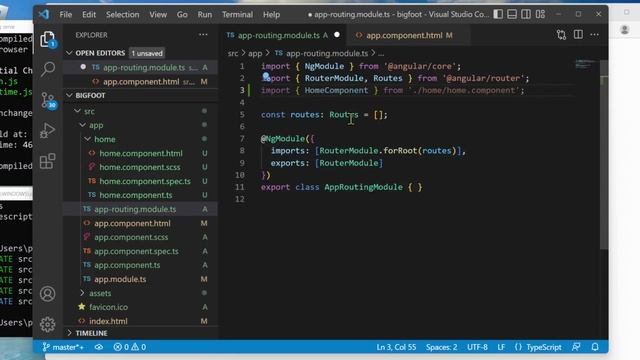Click the 1 unsaved badge
Image resolution: width=640 pixels, height=360 pixels.
click(147, 53)
